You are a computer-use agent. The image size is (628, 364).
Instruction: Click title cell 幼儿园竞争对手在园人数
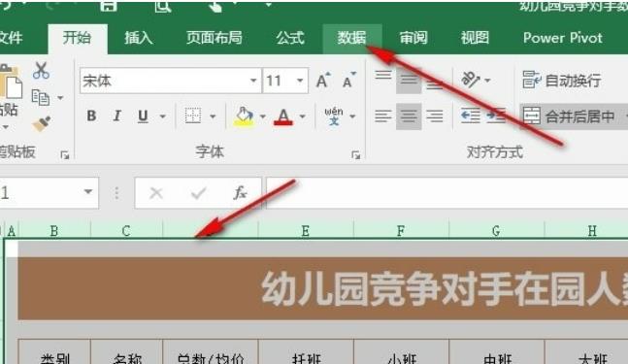pyautogui.click(x=323, y=288)
